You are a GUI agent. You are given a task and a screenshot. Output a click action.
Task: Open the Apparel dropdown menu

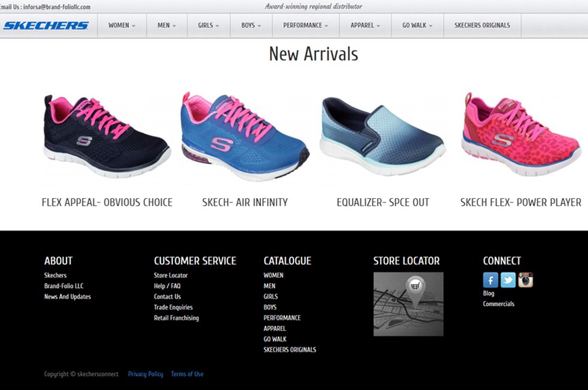pyautogui.click(x=365, y=26)
